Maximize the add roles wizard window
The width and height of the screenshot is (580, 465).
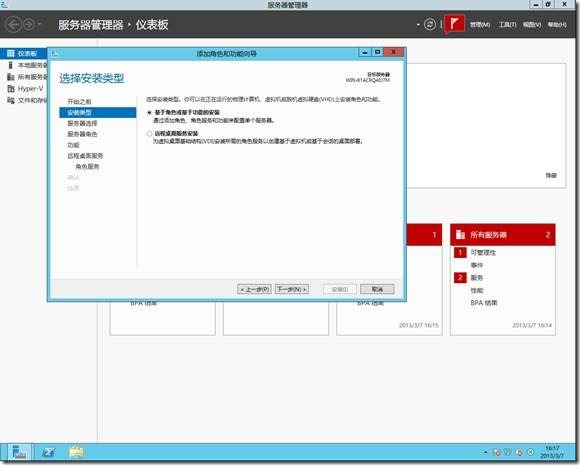point(377,53)
